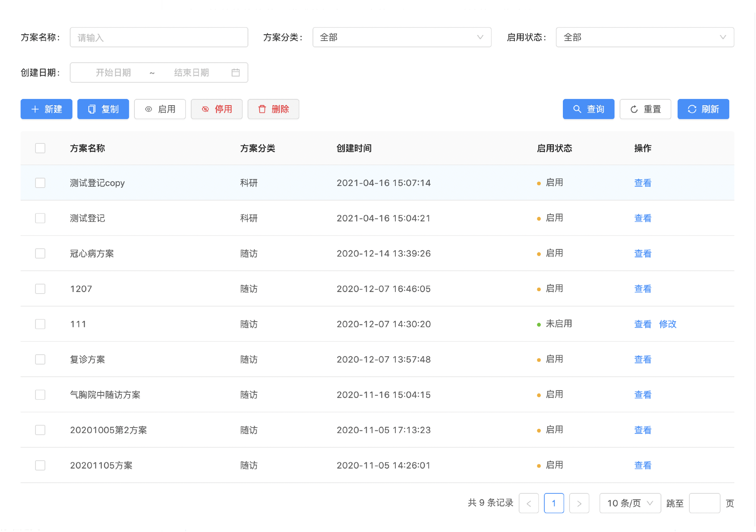Image resolution: width=756 pixels, height=532 pixels.
Task: Click the trash icon on 删除 button
Action: click(262, 109)
